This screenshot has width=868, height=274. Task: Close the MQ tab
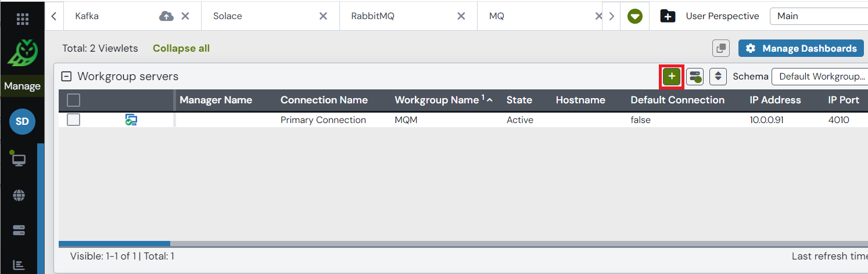598,16
